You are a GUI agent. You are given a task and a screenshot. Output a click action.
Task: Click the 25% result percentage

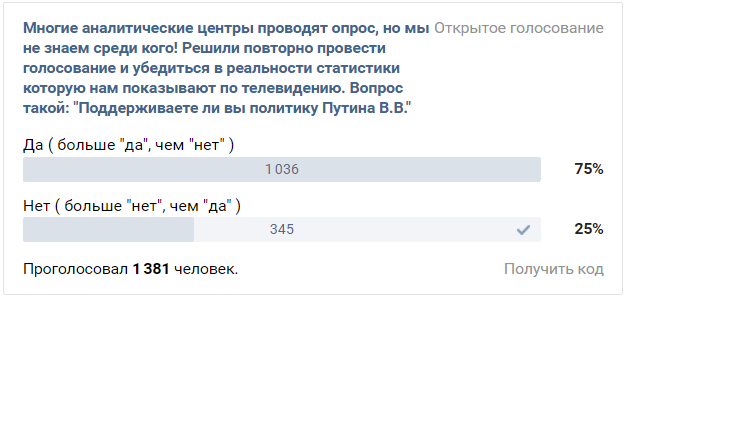pos(589,229)
